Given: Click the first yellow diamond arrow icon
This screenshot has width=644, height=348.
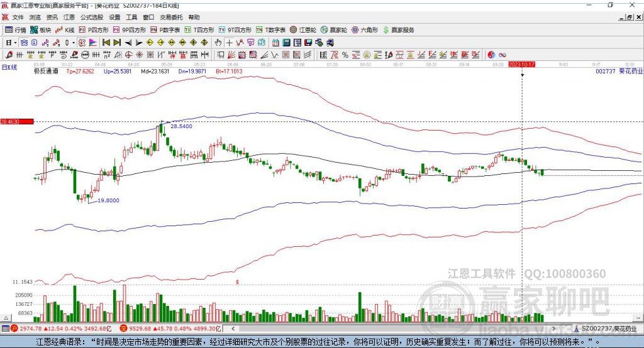Looking at the screenshot, I should [x=150, y=43].
